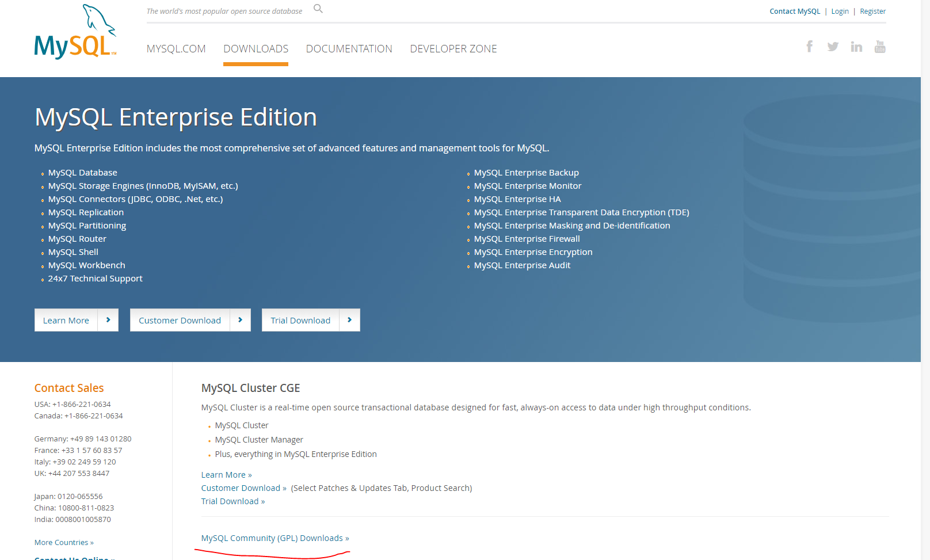Click the Contact Sales heading
The width and height of the screenshot is (930, 560).
69,388
